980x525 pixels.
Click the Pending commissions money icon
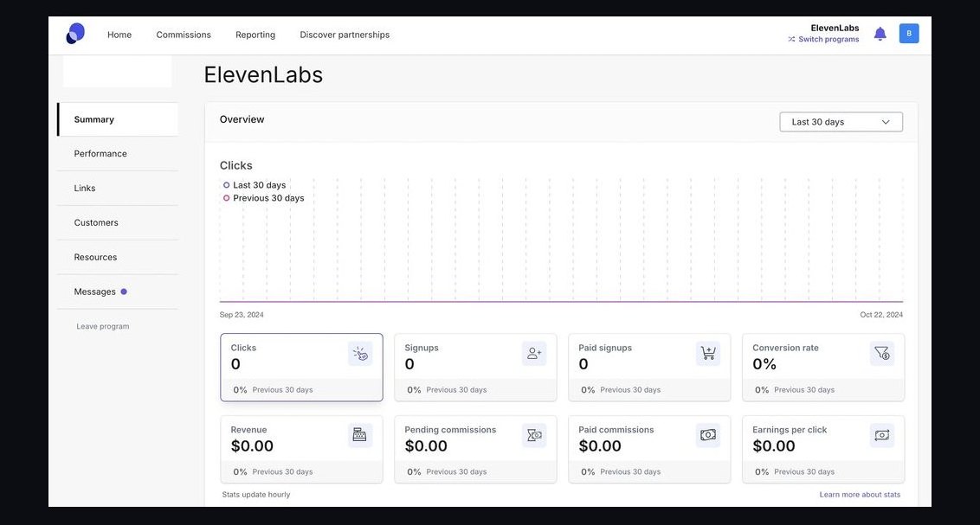point(534,435)
